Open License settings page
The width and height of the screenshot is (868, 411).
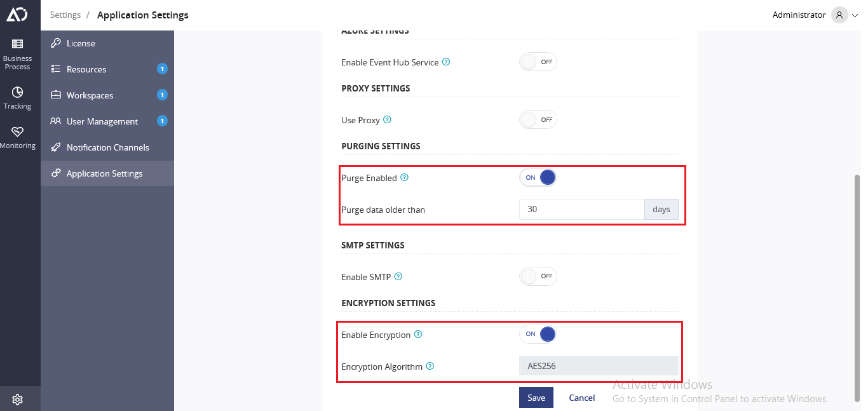pyautogui.click(x=107, y=43)
